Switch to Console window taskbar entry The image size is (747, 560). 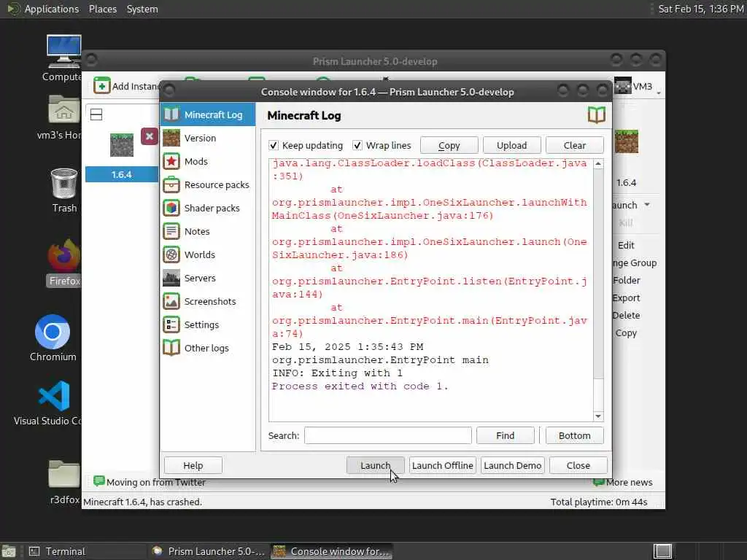pyautogui.click(x=332, y=551)
